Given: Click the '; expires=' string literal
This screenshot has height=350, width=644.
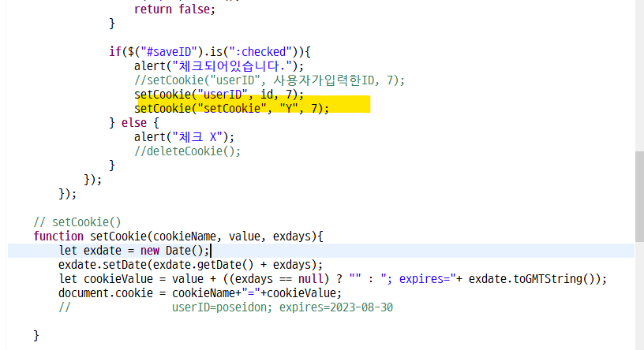Looking at the screenshot, I should click(x=418, y=279).
